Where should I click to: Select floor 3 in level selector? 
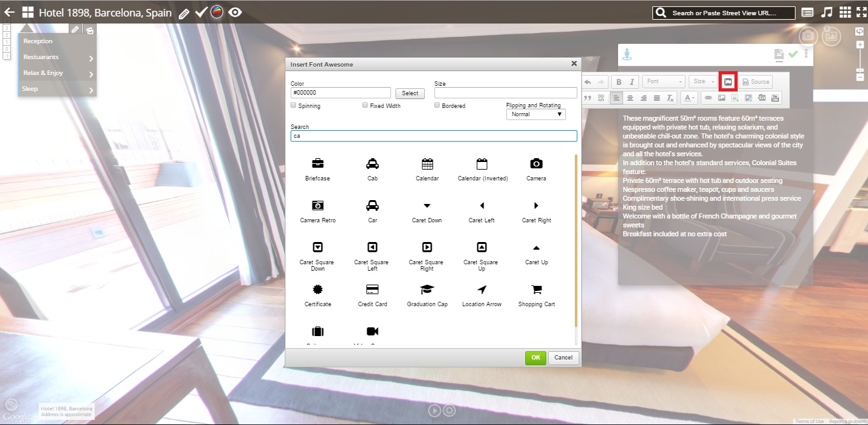click(x=6, y=28)
